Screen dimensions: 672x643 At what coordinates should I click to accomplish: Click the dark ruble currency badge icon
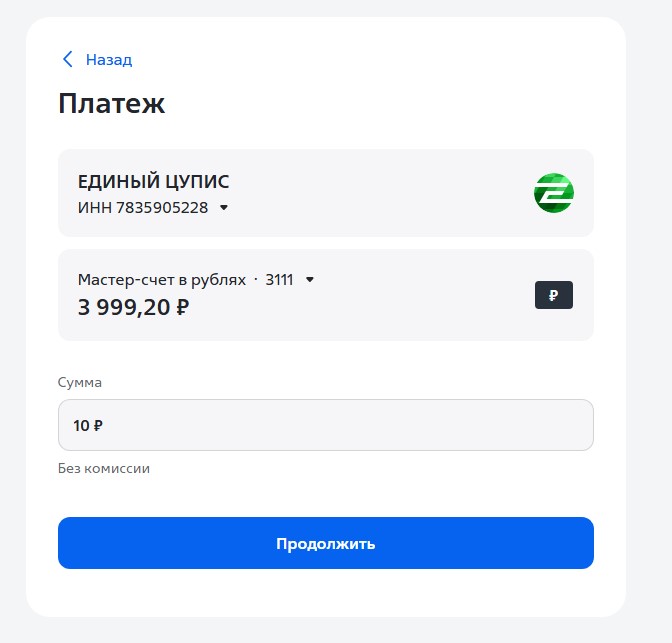[553, 295]
